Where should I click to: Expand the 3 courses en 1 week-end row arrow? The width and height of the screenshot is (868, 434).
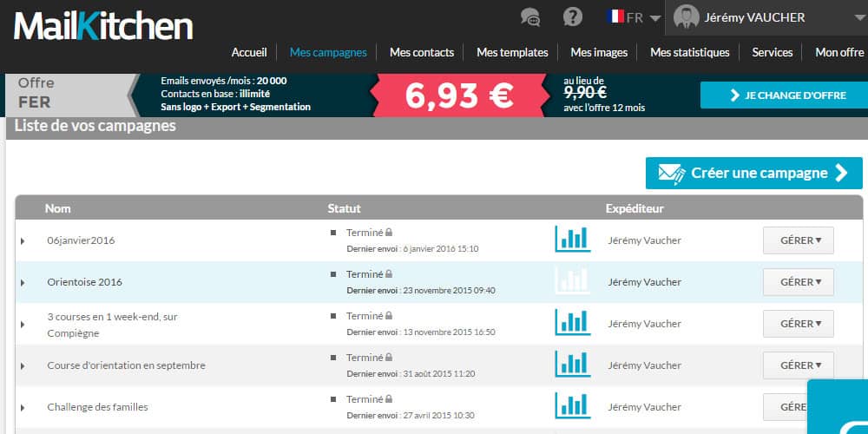[x=23, y=325]
